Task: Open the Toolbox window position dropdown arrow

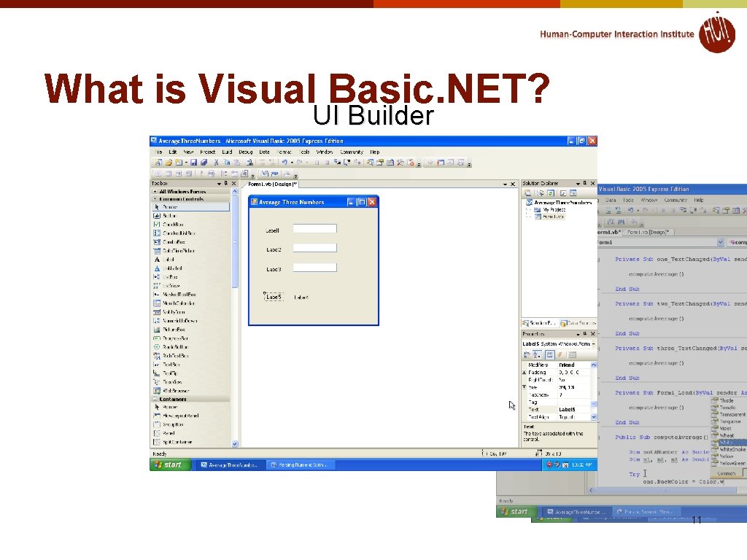Action: pos(219,183)
